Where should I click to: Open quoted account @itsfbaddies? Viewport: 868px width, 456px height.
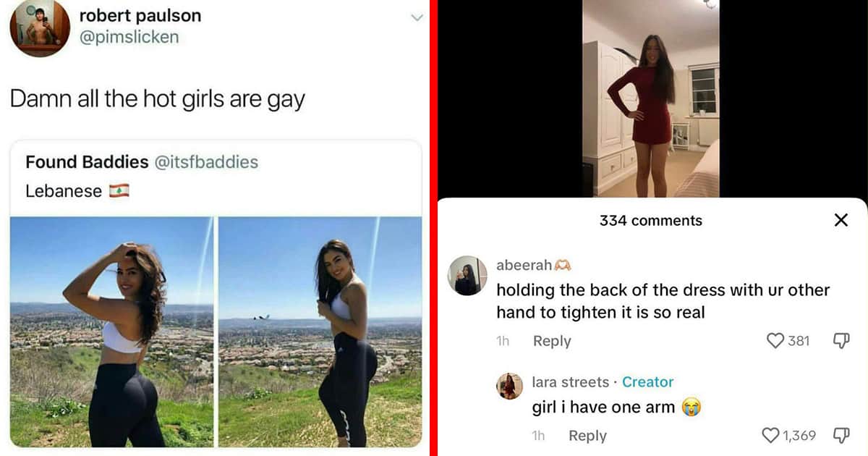(206, 162)
